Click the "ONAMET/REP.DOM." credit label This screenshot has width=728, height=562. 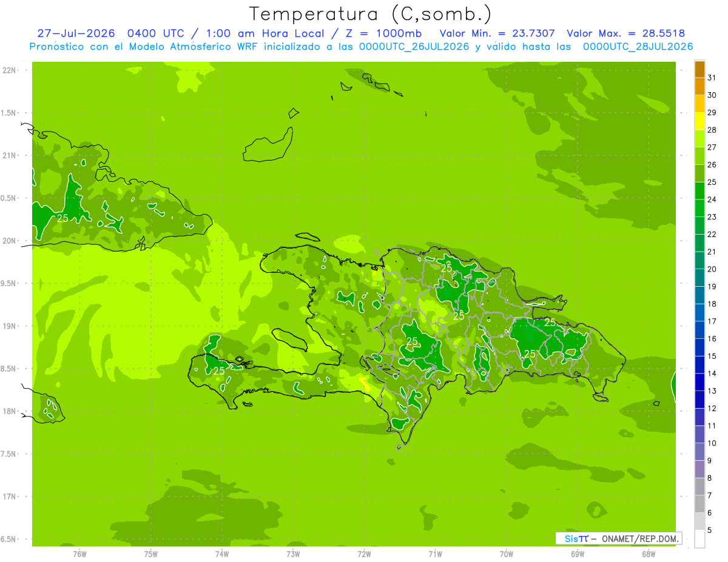(x=641, y=538)
